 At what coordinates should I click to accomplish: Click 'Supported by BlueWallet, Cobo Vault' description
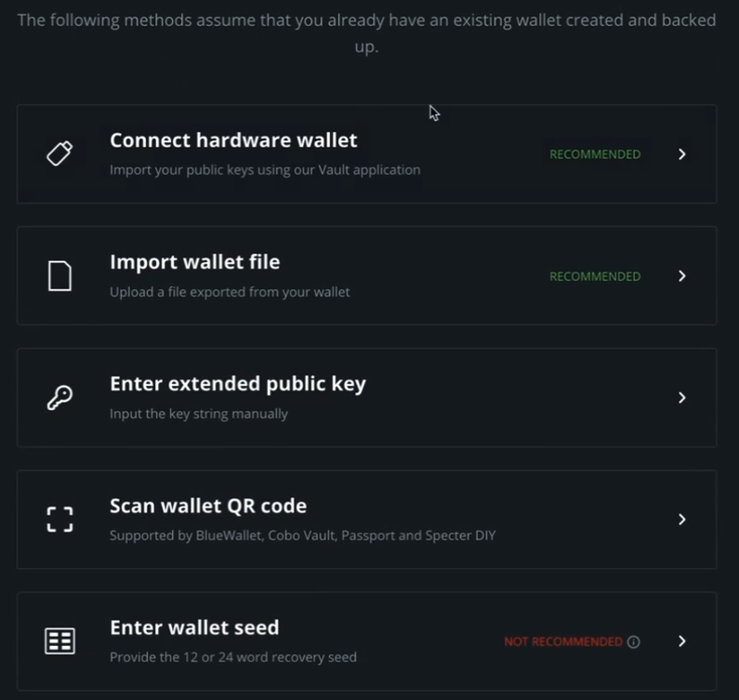pos(302,535)
